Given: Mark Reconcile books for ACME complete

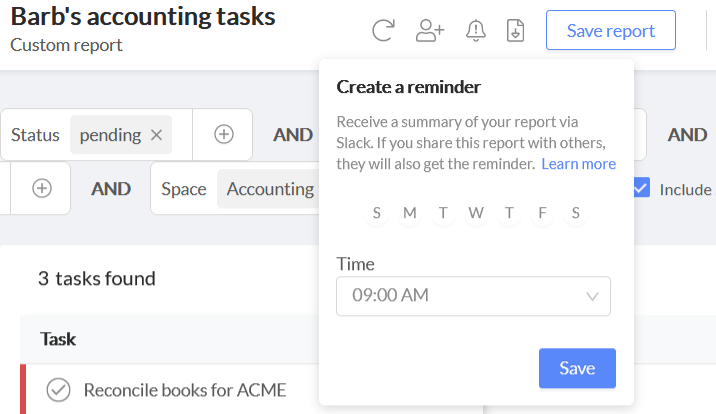Looking at the screenshot, I should click(x=59, y=390).
